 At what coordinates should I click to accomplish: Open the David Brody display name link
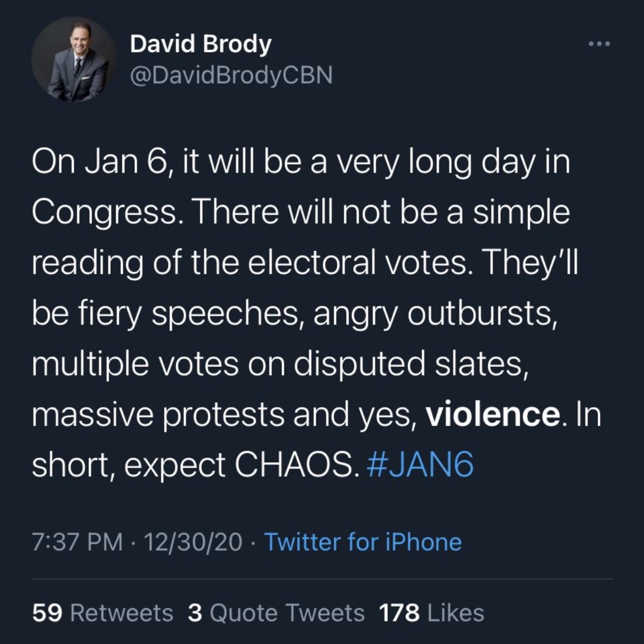point(201,44)
